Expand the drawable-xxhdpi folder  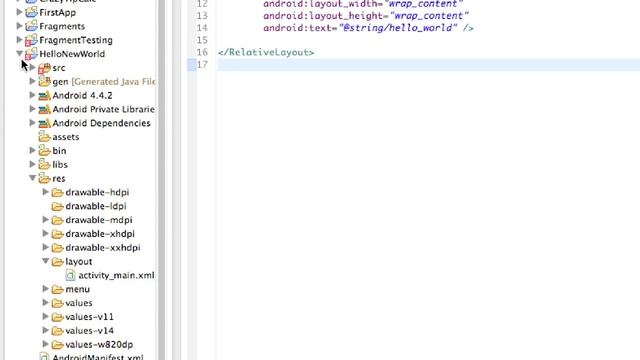click(45, 247)
